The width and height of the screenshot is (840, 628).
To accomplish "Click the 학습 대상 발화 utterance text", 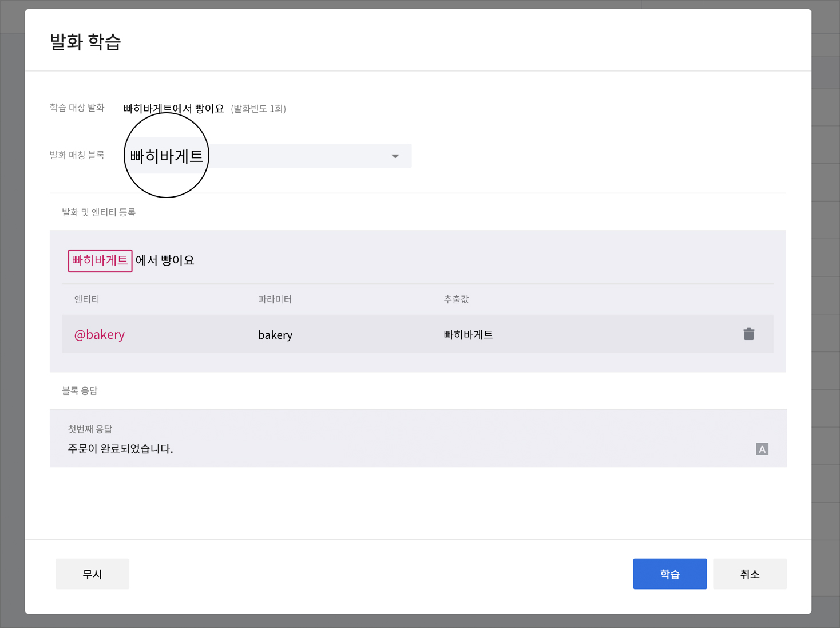I will [173, 109].
